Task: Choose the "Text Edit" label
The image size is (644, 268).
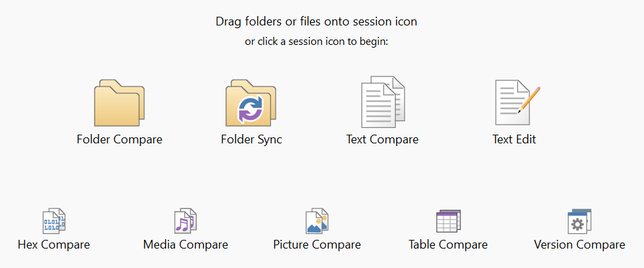Action: [x=514, y=140]
